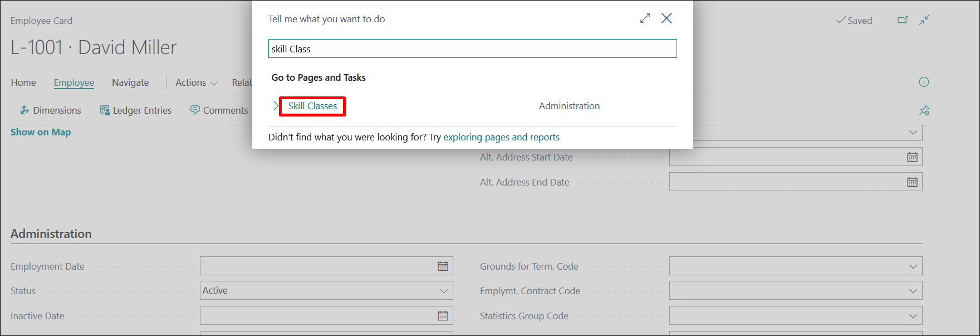Image resolution: width=980 pixels, height=336 pixels.
Task: Open Skill Classes search result
Action: tap(312, 106)
